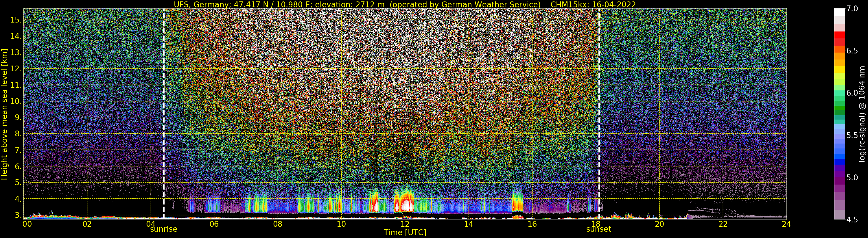Click the time tick label "12"
Image resolution: width=868 pixels, height=238 pixels.
(x=405, y=224)
